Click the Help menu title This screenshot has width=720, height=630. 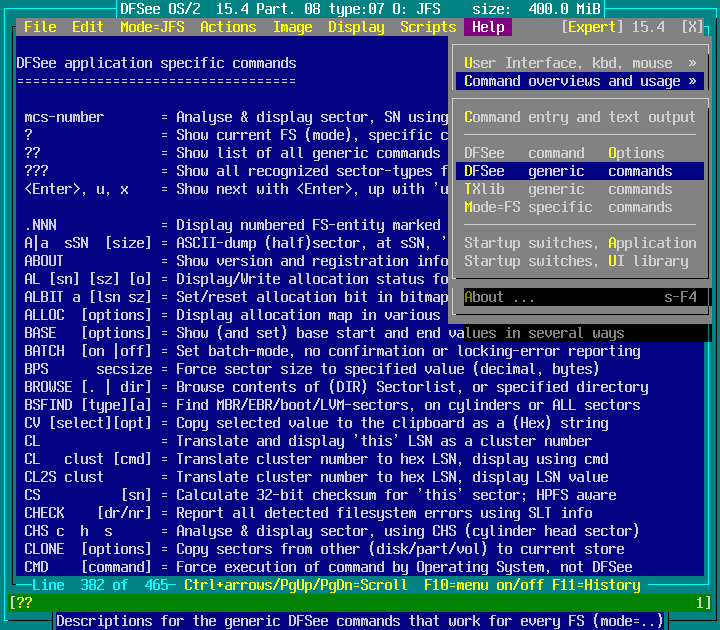coord(488,27)
